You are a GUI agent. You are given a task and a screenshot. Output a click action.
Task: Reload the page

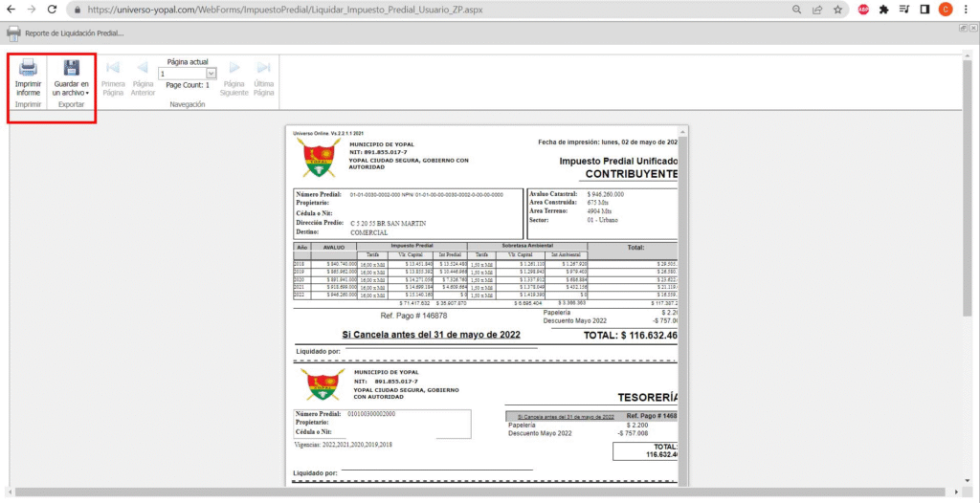click(x=53, y=10)
